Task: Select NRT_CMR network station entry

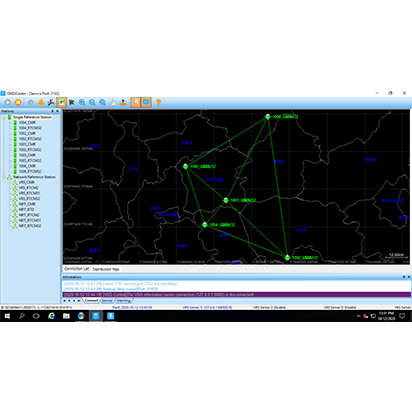Action: click(27, 204)
